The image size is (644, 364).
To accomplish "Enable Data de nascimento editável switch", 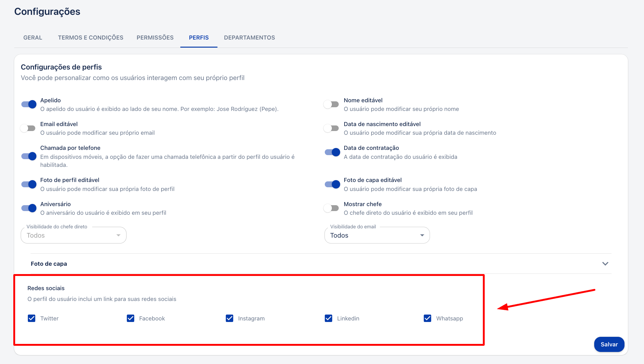I will (x=331, y=128).
